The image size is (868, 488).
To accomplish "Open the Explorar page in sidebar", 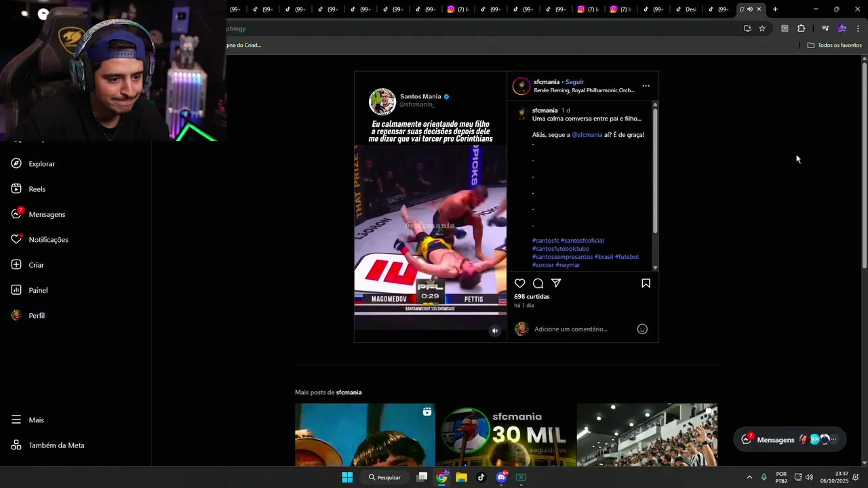I will coord(33,163).
